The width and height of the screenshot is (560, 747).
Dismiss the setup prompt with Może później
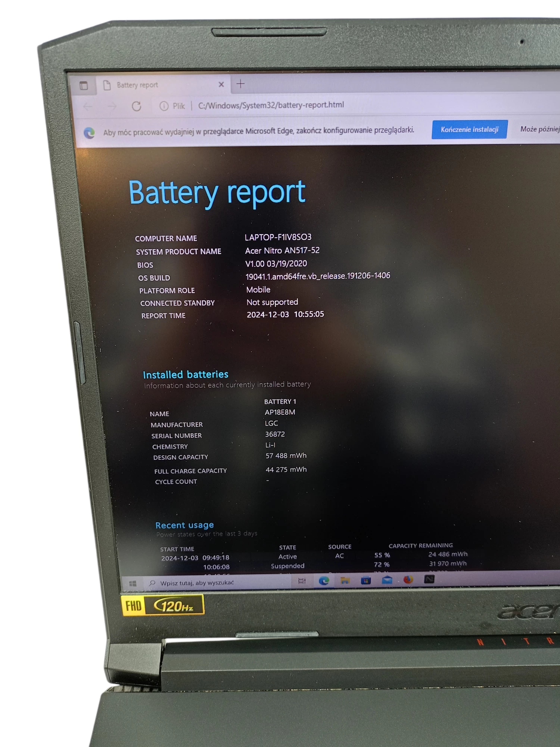(540, 129)
